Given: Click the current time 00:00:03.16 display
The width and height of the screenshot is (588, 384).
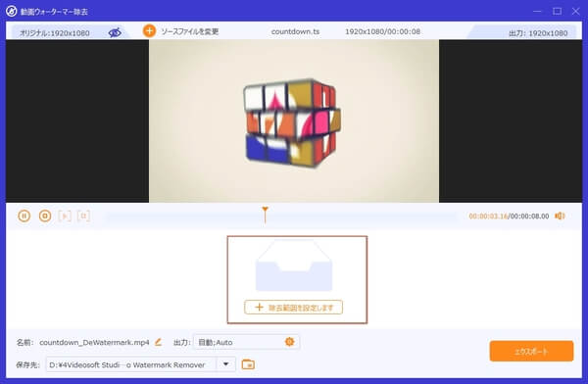Looking at the screenshot, I should (x=488, y=216).
